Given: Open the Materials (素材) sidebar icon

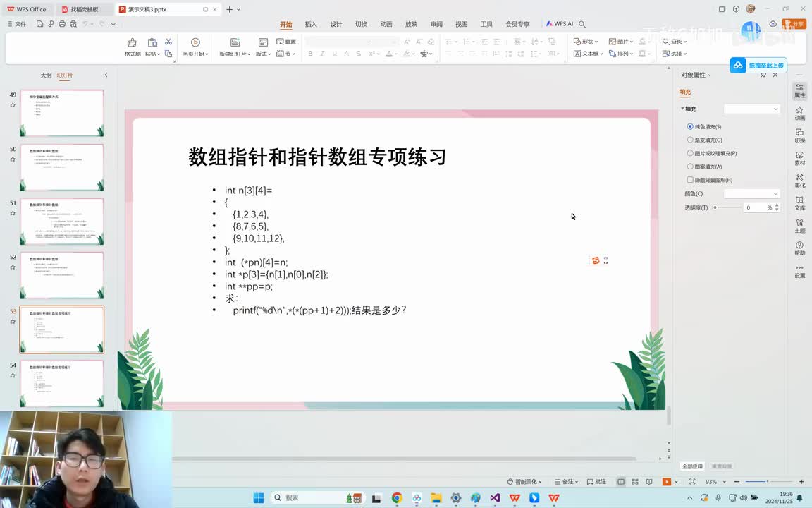Looking at the screenshot, I should click(799, 158).
